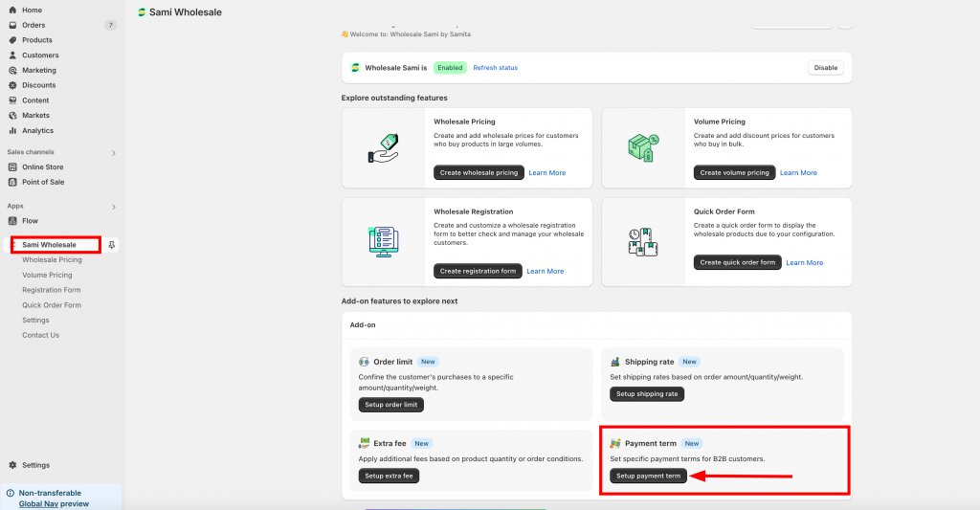The width and height of the screenshot is (980, 510).
Task: Open Registration Form submenu item
Action: click(x=52, y=290)
